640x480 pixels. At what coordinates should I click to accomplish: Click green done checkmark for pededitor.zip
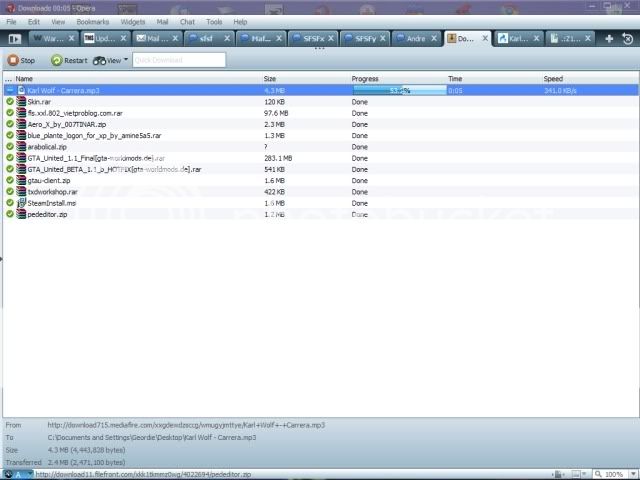click(10, 214)
